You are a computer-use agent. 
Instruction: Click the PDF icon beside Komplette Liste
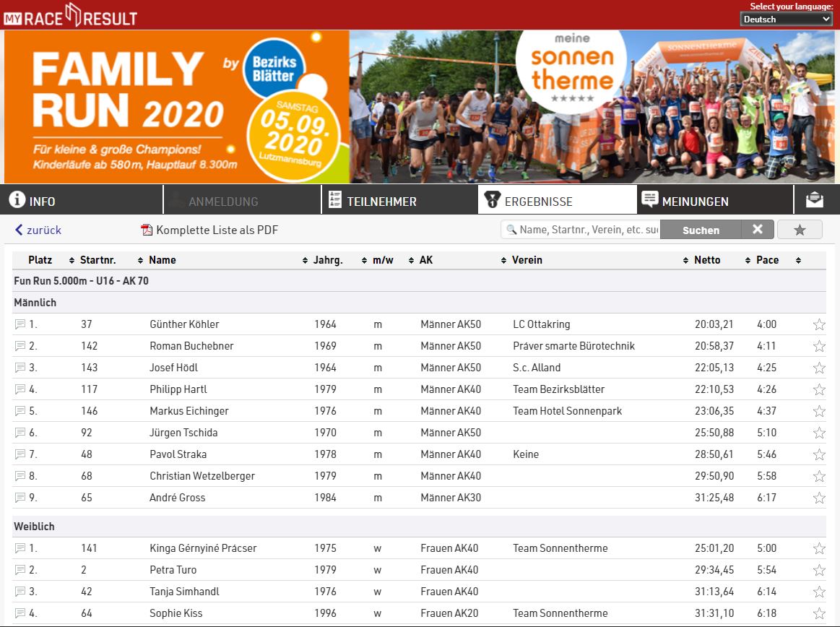point(146,230)
